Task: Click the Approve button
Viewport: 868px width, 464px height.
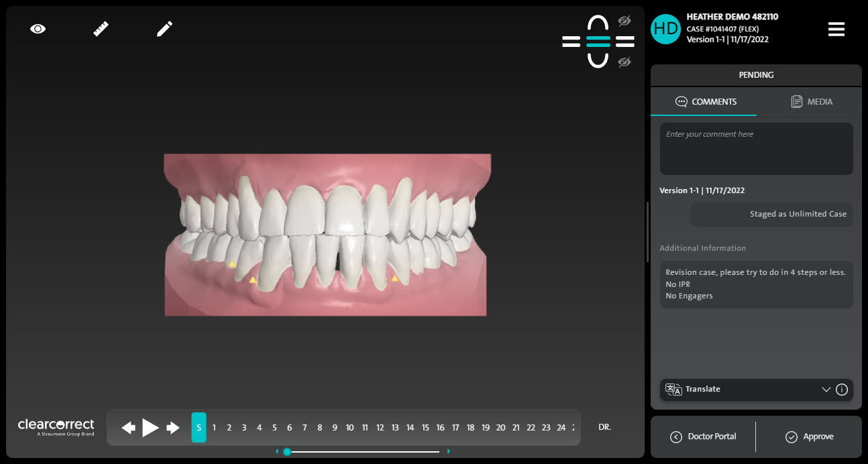Action: click(809, 437)
